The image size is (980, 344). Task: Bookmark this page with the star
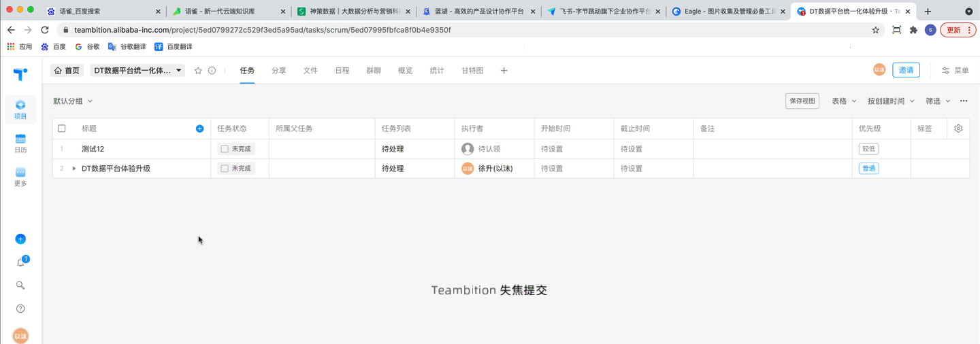[x=875, y=30]
